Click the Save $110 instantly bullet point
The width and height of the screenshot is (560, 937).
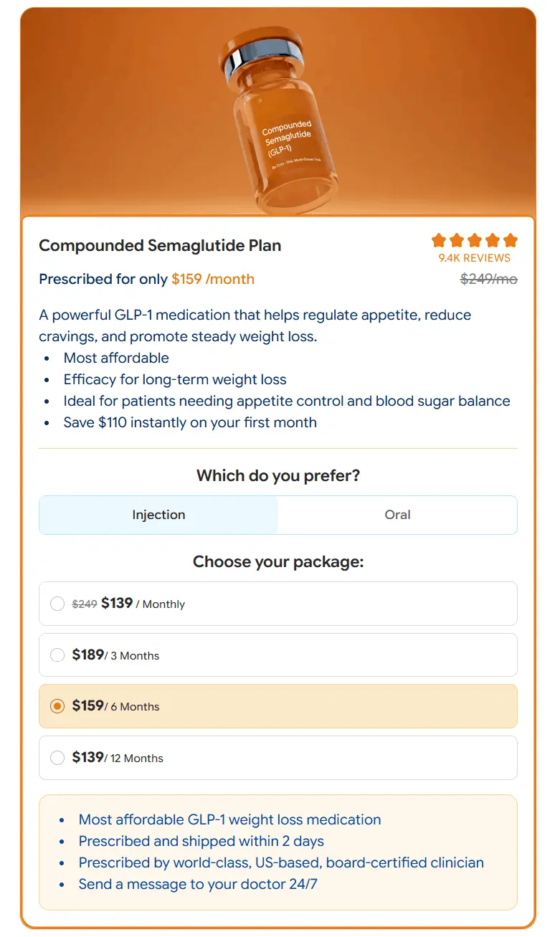190,422
